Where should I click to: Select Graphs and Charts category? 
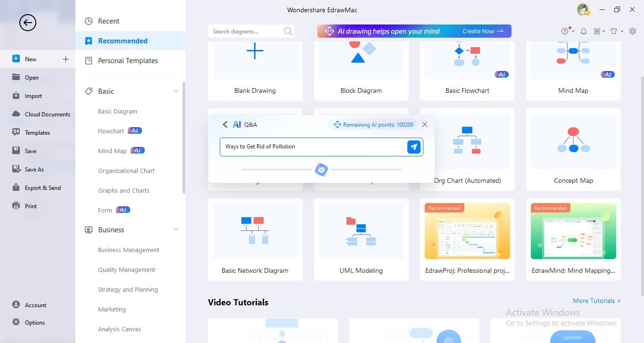(x=124, y=190)
